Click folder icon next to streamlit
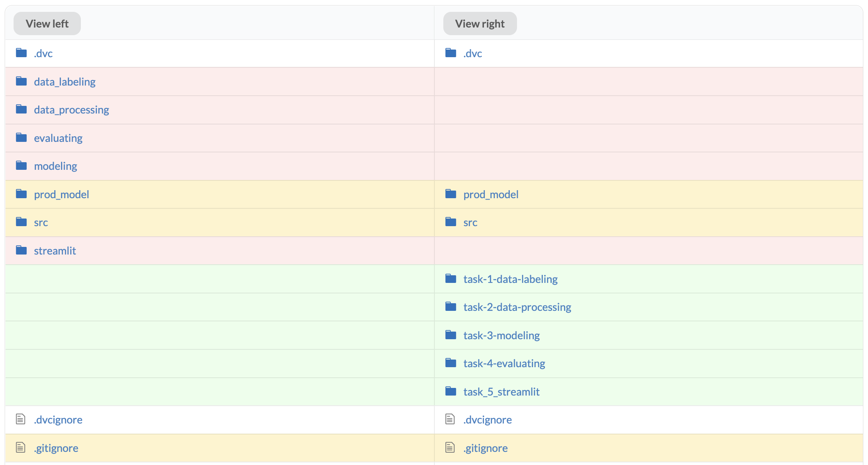The height and width of the screenshot is (465, 868). pyautogui.click(x=21, y=250)
